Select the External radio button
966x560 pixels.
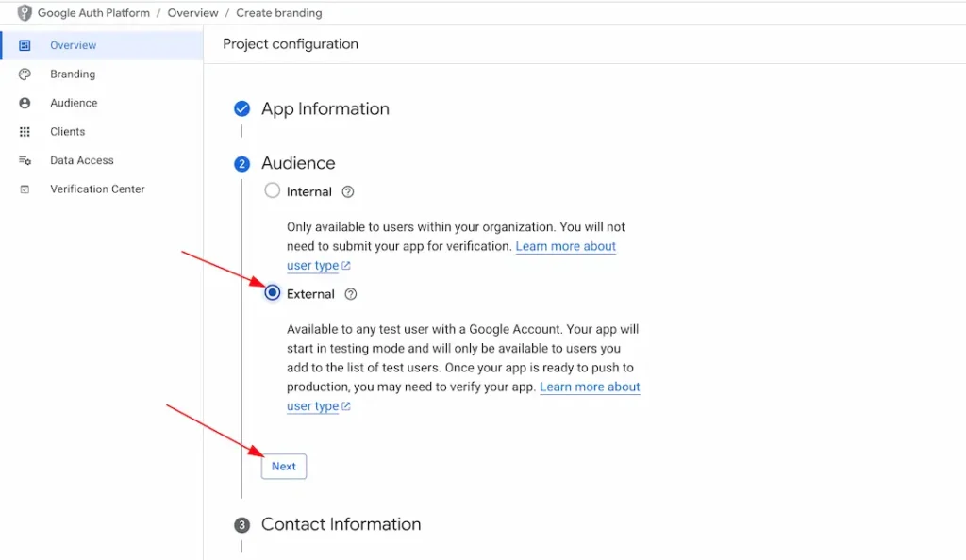coord(273,293)
